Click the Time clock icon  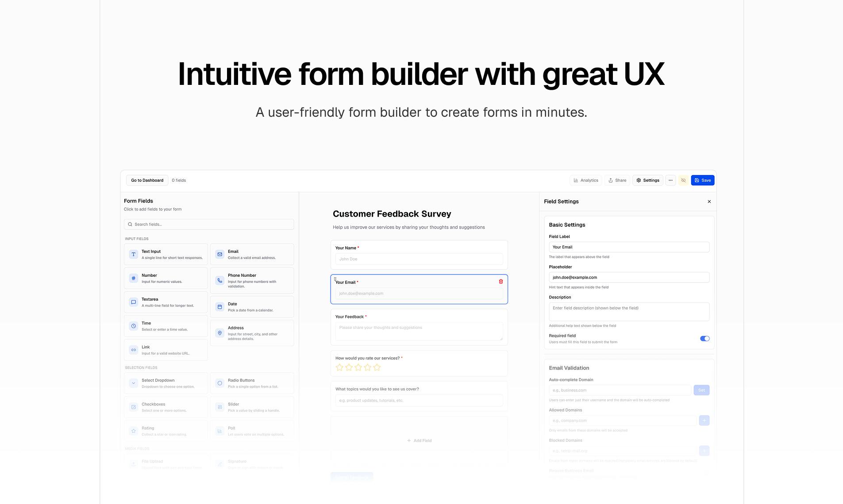(133, 326)
